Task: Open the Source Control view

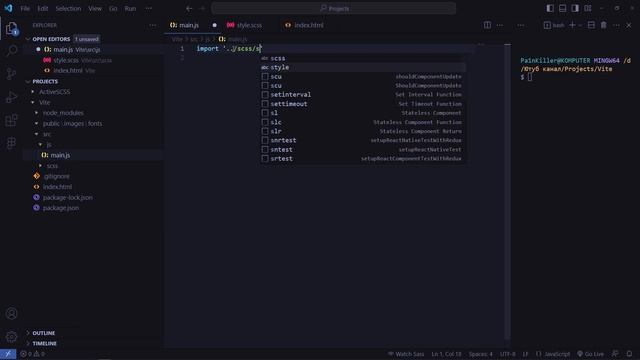Action: click(11, 74)
